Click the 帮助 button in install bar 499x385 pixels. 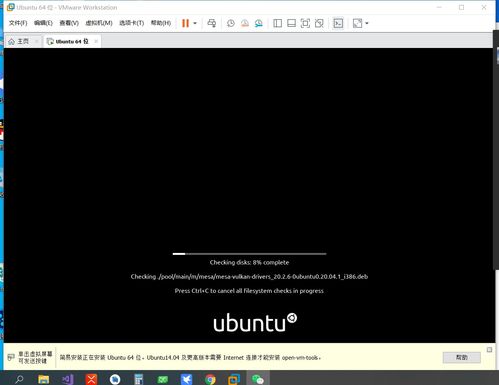462,357
